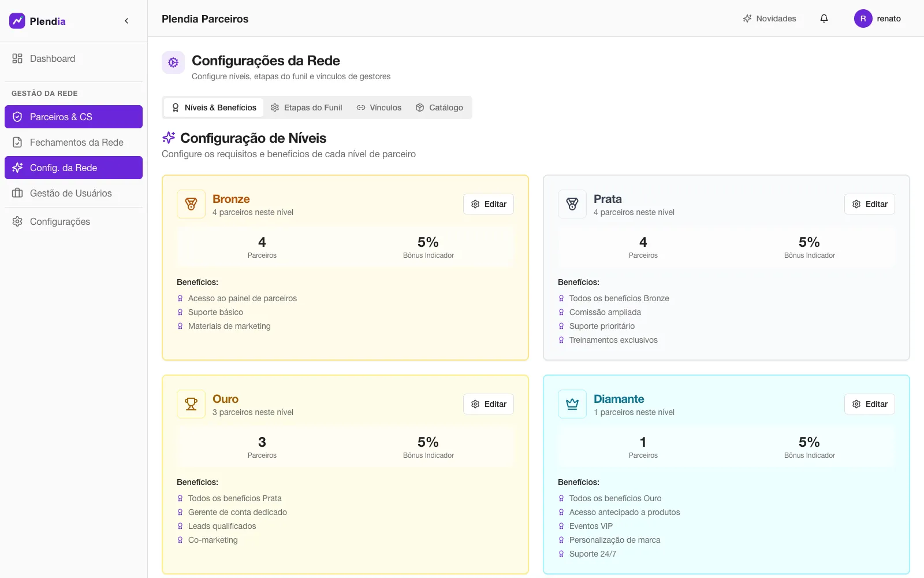924x578 pixels.
Task: Open notifications bell
Action: coord(824,18)
